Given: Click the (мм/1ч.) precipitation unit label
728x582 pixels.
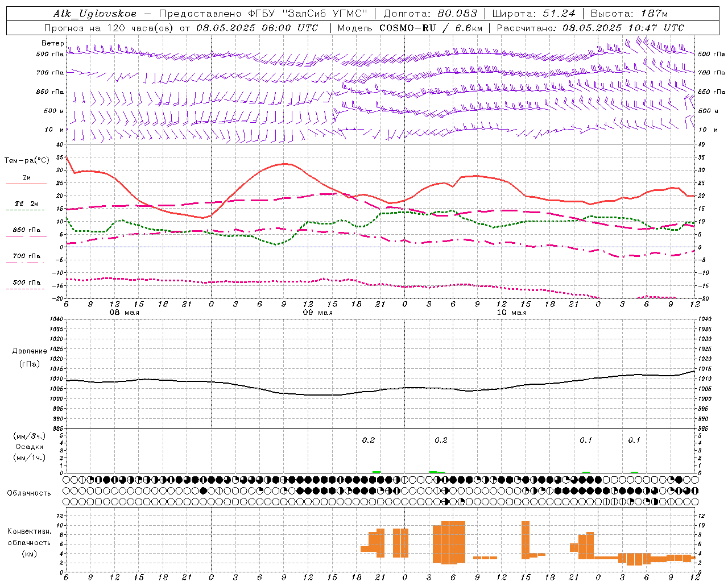Looking at the screenshot, I should click(30, 458).
